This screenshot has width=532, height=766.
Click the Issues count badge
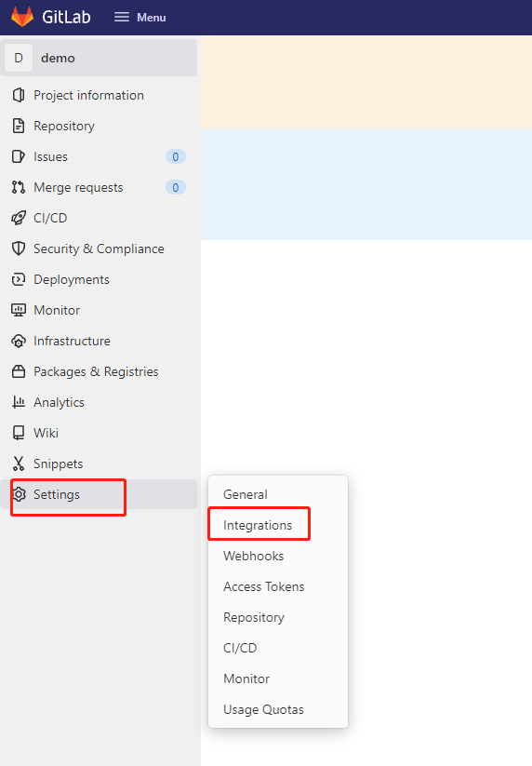(176, 156)
